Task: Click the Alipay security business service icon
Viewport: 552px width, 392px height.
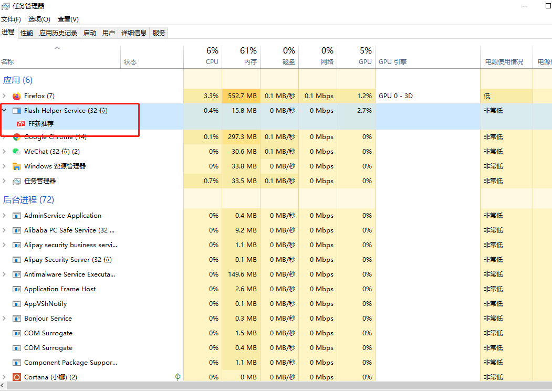Action: [17, 245]
